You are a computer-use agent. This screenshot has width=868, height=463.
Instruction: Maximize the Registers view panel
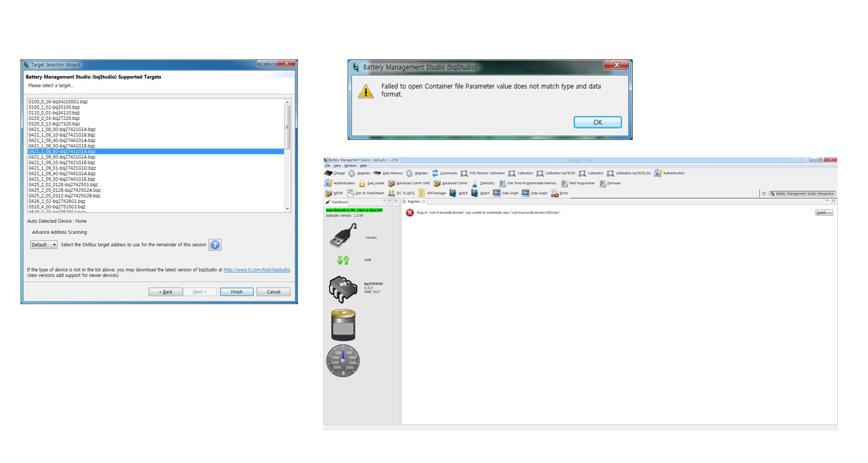tap(833, 201)
